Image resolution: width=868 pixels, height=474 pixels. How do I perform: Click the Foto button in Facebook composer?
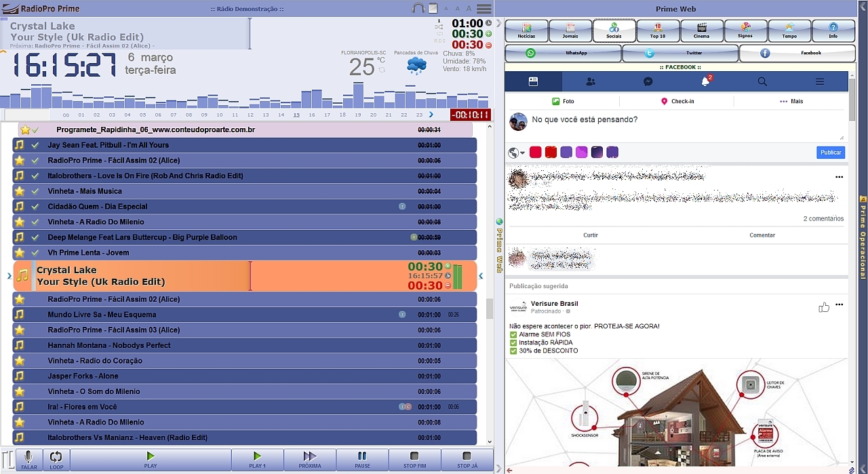pos(563,101)
